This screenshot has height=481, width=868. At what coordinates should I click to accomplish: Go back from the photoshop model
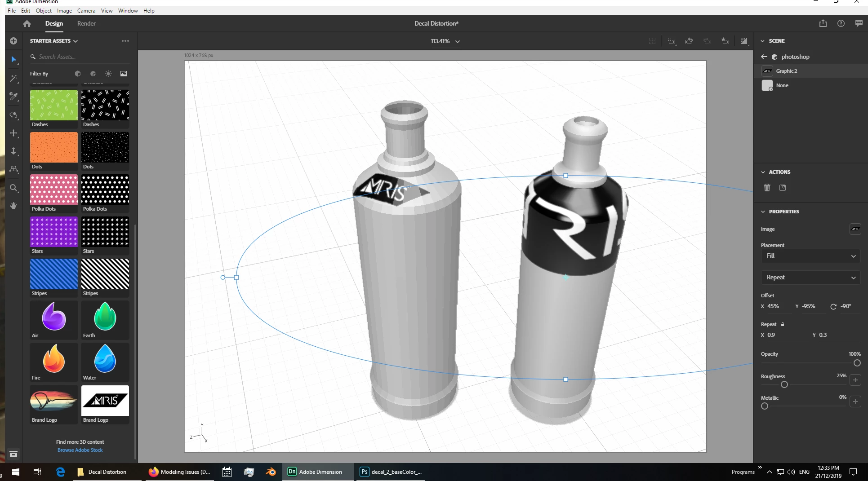(x=764, y=57)
